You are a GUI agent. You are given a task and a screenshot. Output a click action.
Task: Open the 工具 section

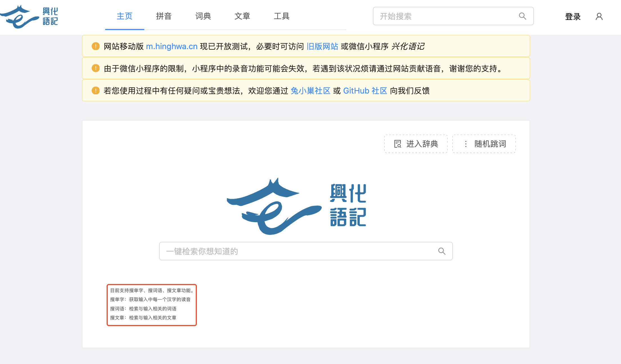[x=282, y=16]
